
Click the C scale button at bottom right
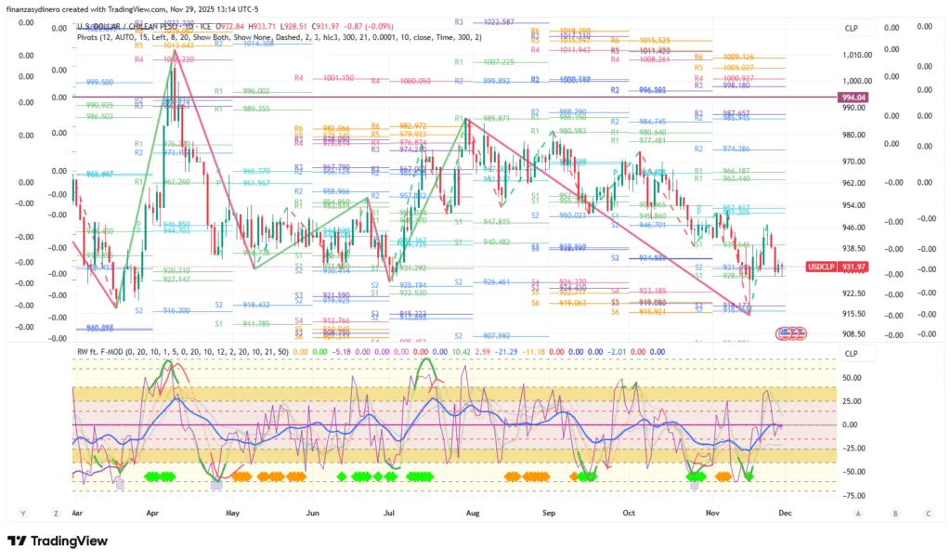[x=928, y=513]
